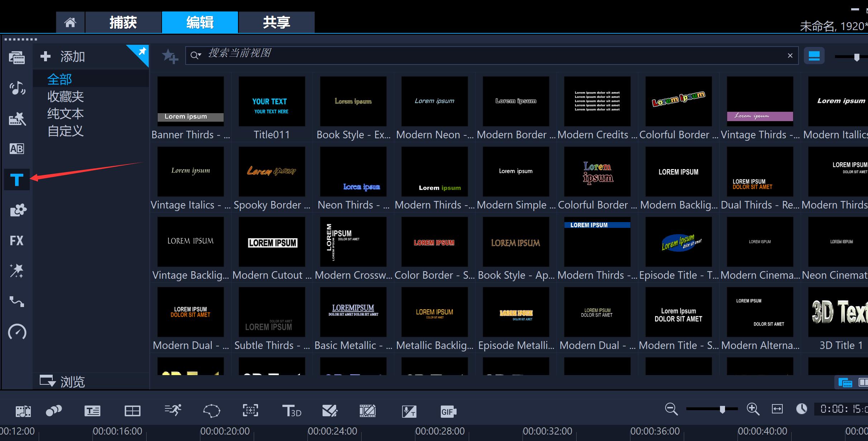Viewport: 868px width, 441px height.
Task: Toggle the blue library-and-film panel button
Action: [845, 383]
